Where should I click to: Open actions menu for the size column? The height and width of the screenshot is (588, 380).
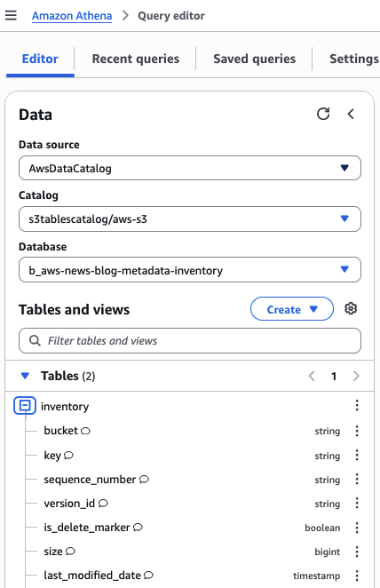point(357,552)
